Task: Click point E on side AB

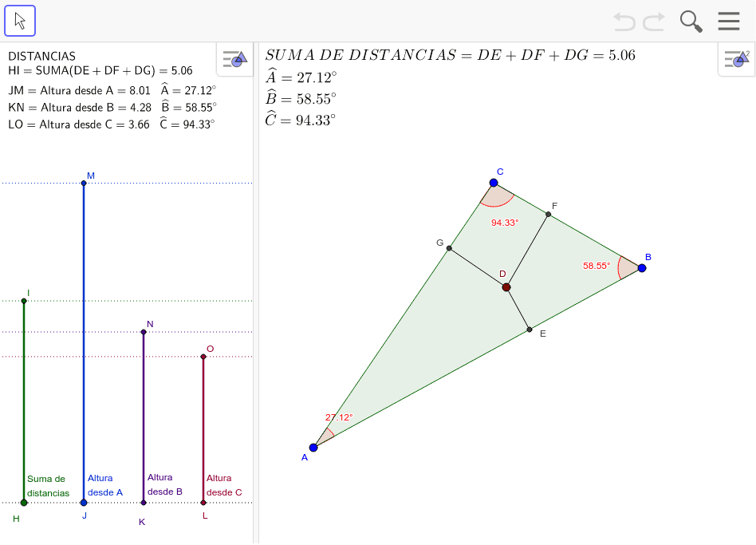Action: 530,330
